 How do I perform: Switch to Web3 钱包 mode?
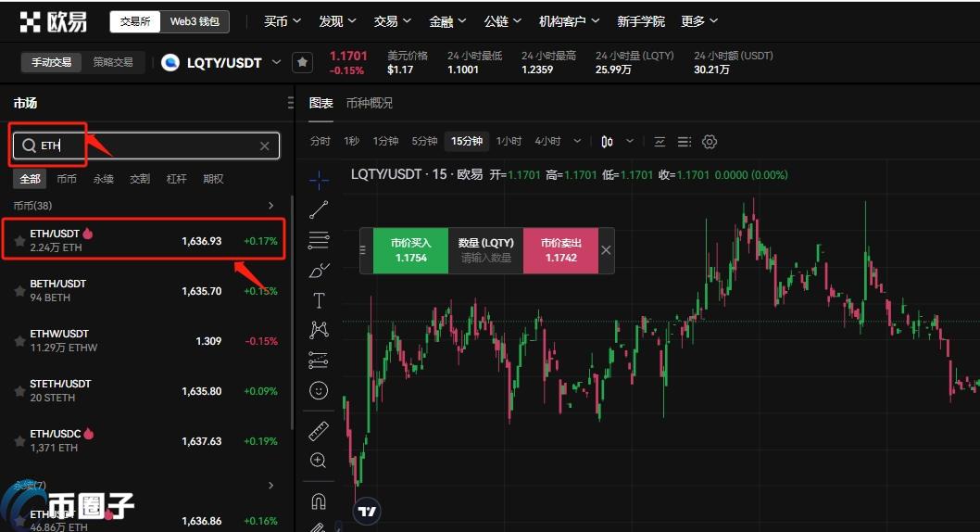pos(195,22)
